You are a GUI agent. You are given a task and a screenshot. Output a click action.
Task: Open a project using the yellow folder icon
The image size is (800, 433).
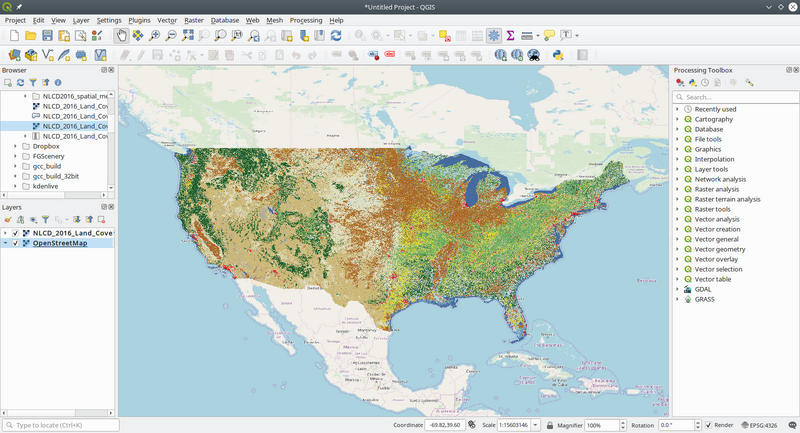(x=31, y=36)
